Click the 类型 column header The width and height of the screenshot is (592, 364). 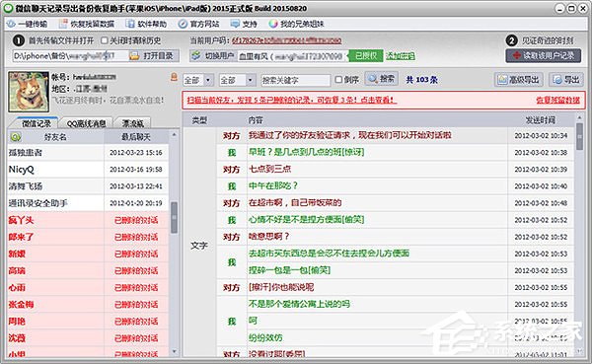(x=199, y=120)
